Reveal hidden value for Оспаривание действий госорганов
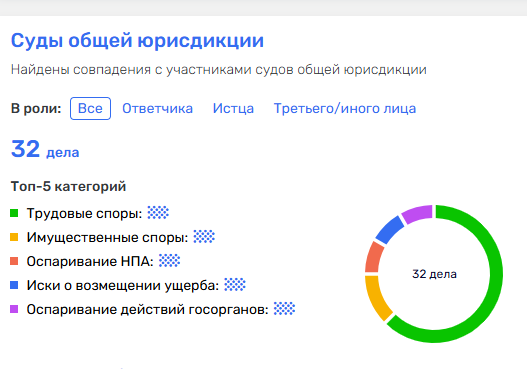Image resolution: width=527 pixels, height=369 pixels. (284, 309)
